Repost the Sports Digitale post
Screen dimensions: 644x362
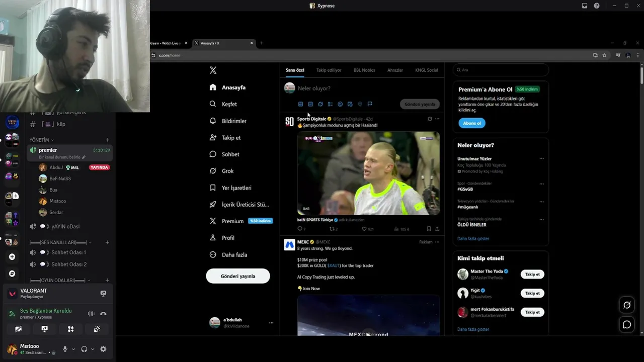[333, 229]
